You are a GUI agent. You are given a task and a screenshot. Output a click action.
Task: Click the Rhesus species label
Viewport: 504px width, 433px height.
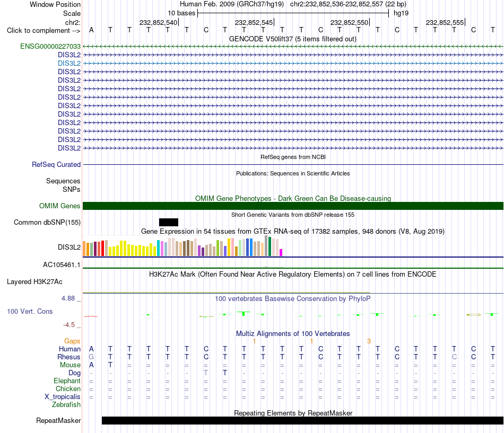(69, 357)
